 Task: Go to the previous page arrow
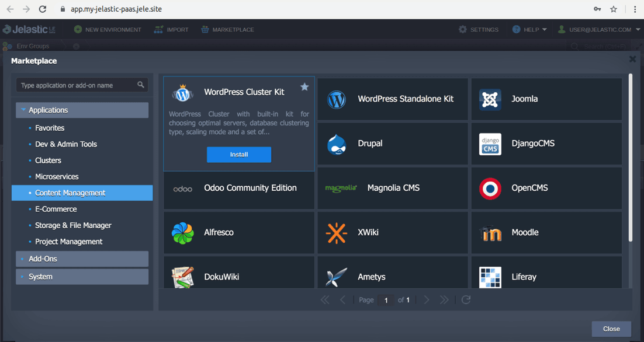[342, 300]
